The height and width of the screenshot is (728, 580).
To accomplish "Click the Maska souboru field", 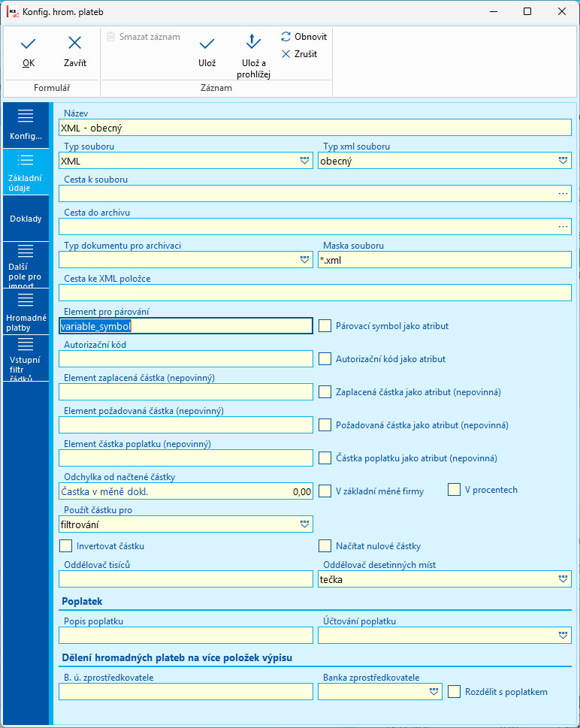I will click(445, 260).
